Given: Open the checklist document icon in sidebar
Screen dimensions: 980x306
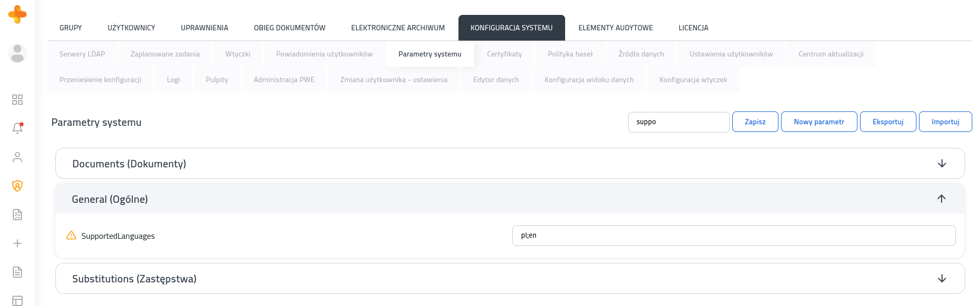Looking at the screenshot, I should point(17,215).
